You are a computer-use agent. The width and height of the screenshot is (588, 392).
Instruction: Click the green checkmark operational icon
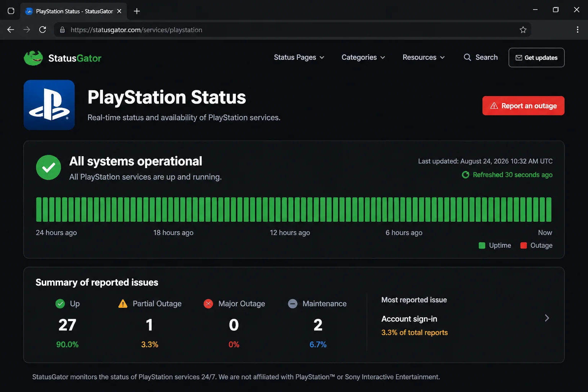[x=49, y=167]
